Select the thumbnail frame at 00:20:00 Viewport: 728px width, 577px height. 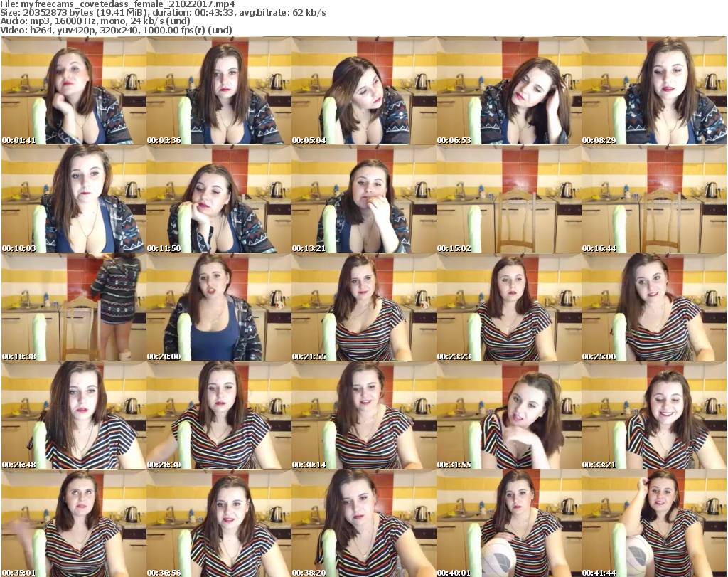click(x=219, y=307)
